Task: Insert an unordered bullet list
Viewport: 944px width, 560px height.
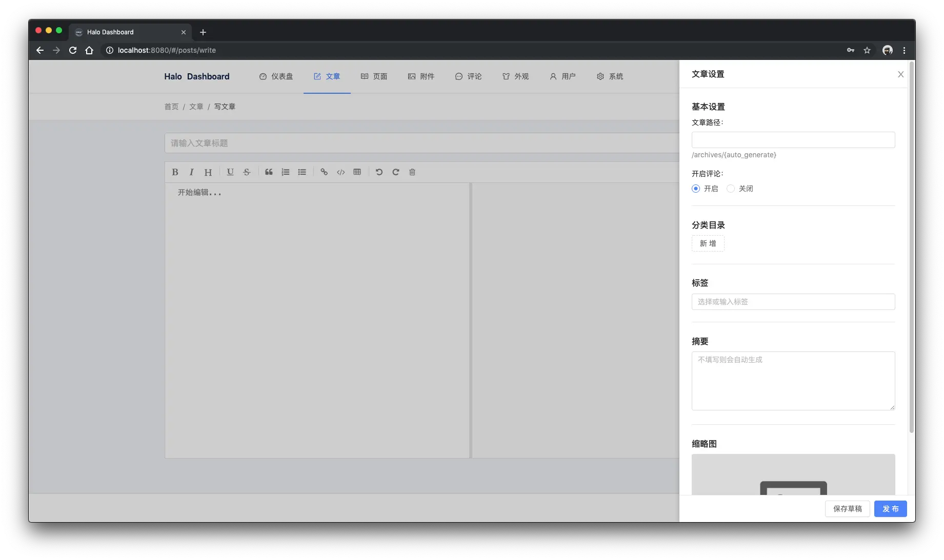Action: [x=302, y=172]
